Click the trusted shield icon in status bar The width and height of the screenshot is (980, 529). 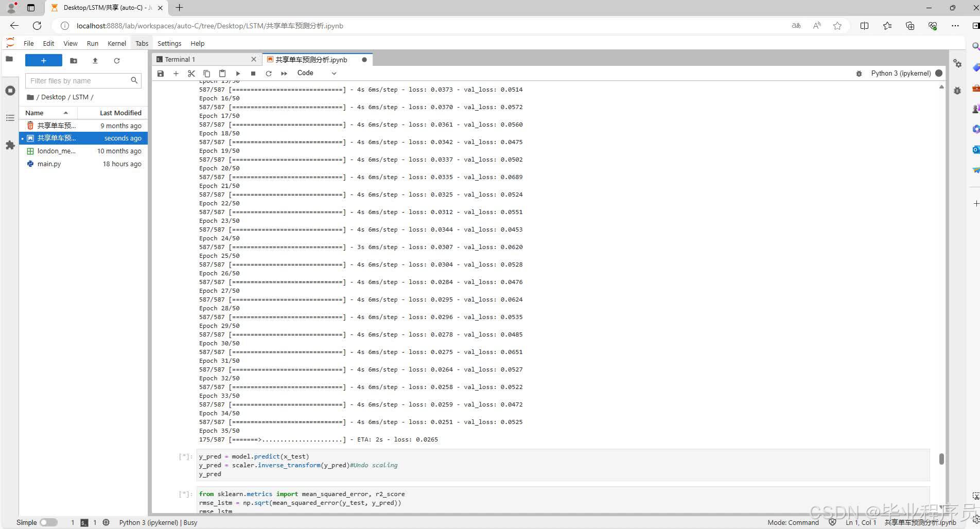coord(832,522)
